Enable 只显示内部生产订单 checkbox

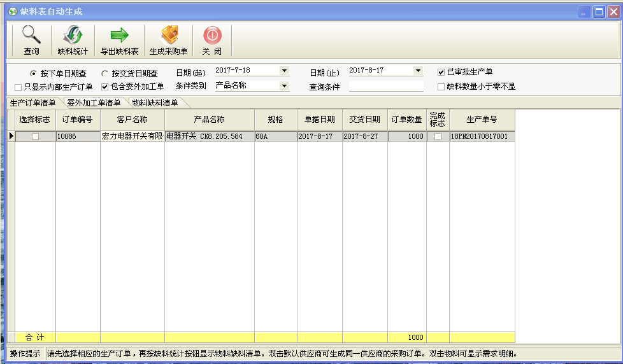[18, 87]
